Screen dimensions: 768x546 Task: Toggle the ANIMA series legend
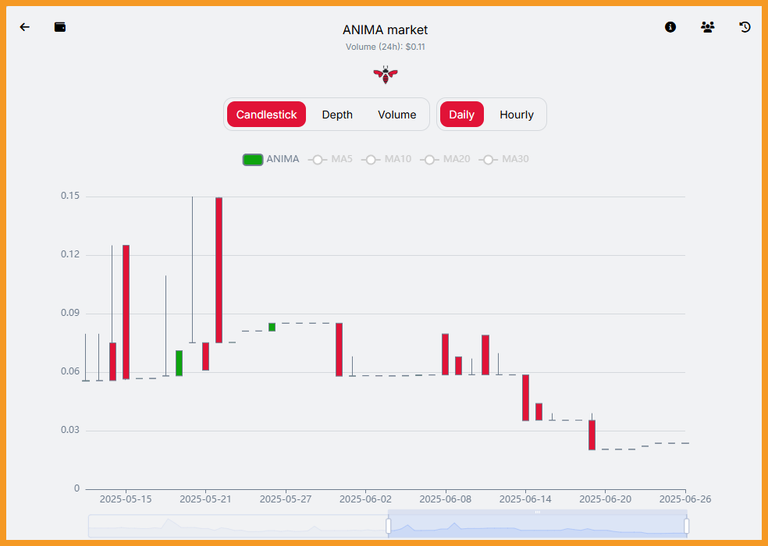(x=271, y=159)
